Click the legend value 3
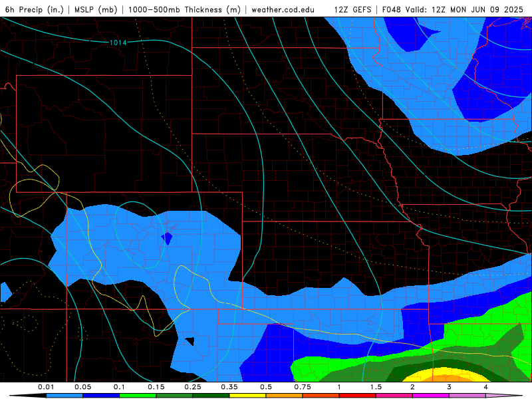532x399 pixels. pyautogui.click(x=450, y=387)
